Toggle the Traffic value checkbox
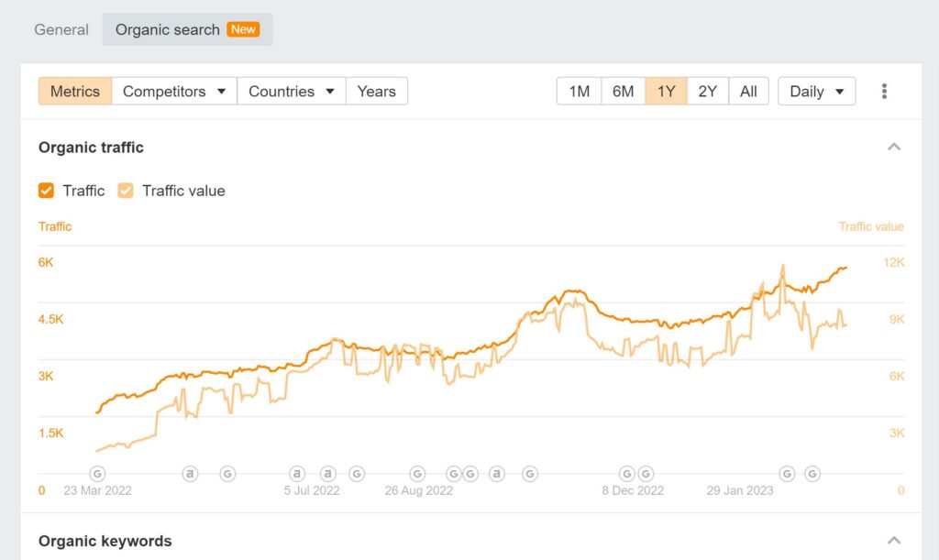The image size is (939, 560). point(126,191)
